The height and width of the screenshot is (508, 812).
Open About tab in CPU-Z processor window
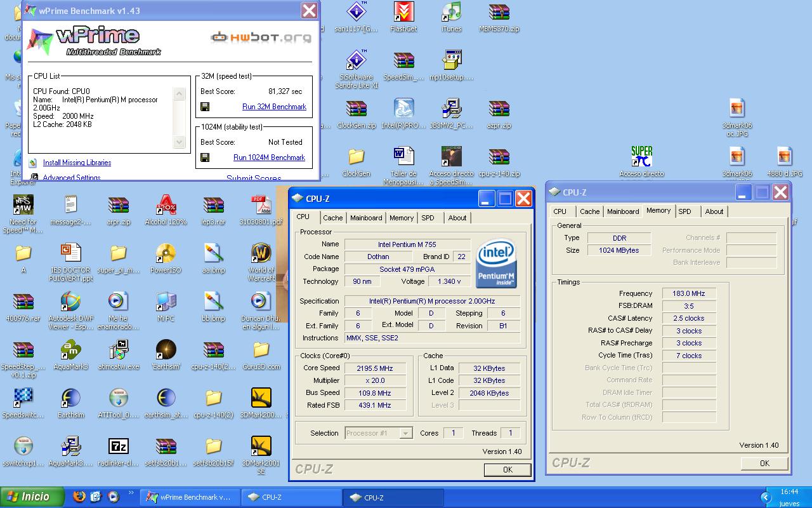point(457,218)
